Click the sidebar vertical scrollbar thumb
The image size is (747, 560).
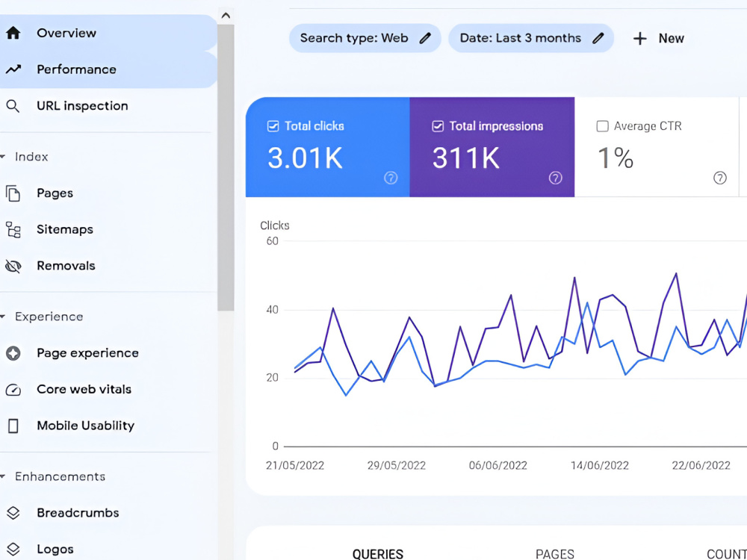[226, 167]
